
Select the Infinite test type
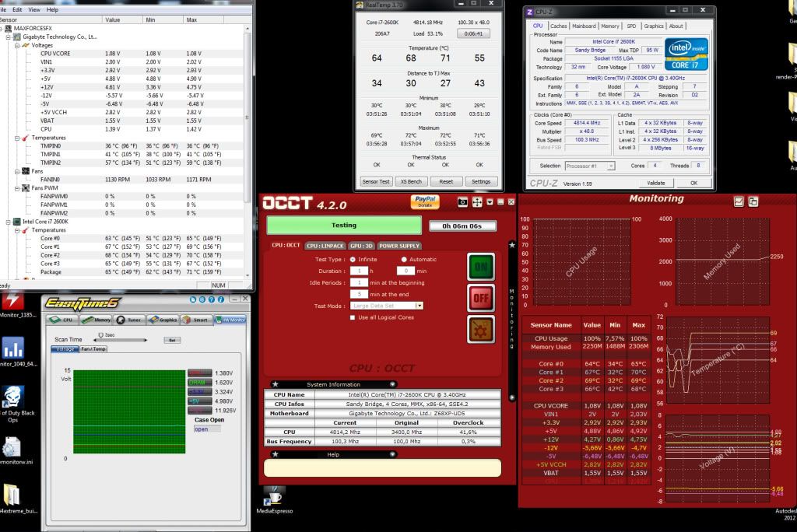(353, 259)
